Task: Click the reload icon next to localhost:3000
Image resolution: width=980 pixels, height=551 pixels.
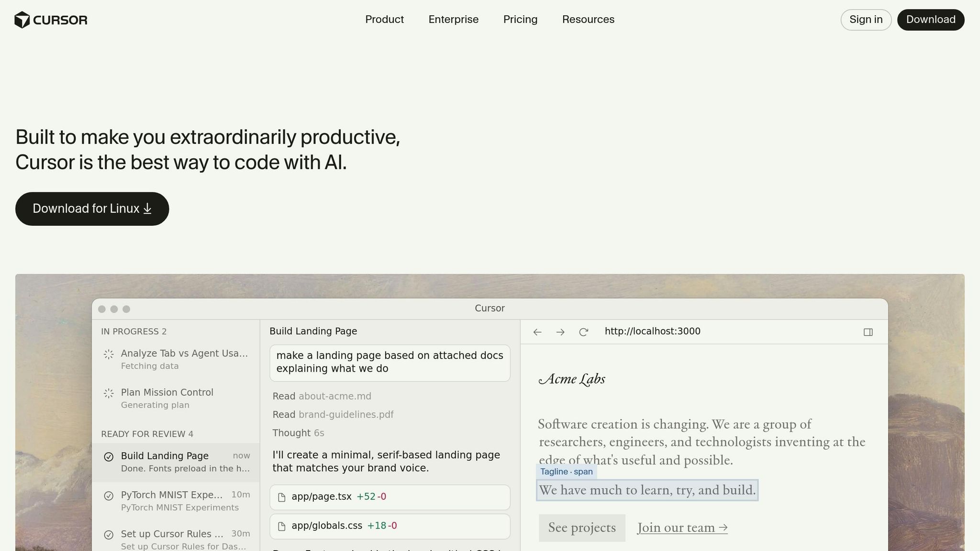Action: tap(584, 331)
